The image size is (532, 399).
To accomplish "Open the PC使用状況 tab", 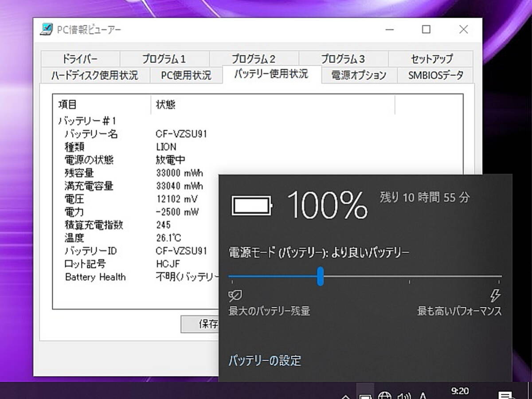I will [186, 75].
